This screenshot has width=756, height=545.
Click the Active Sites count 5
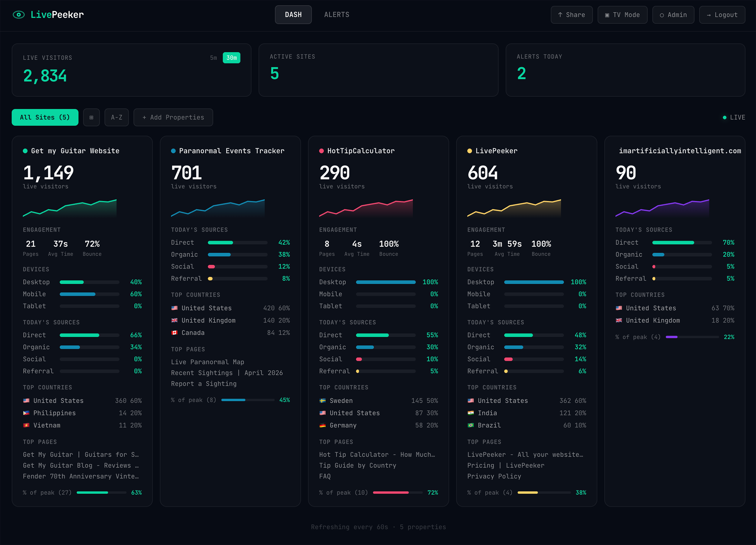[x=274, y=73]
